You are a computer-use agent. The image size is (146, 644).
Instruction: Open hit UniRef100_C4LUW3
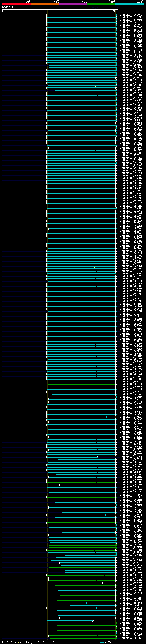131,623
